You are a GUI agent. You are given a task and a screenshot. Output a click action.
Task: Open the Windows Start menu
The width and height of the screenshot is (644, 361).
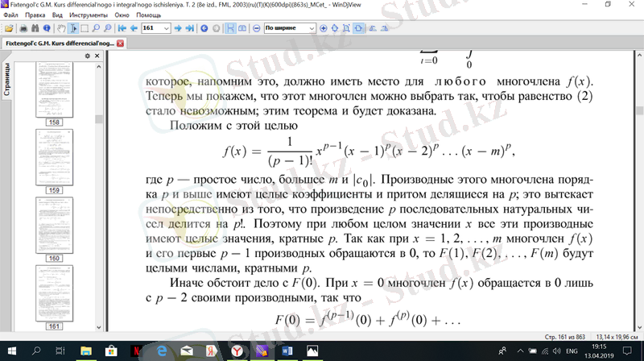(x=11, y=351)
